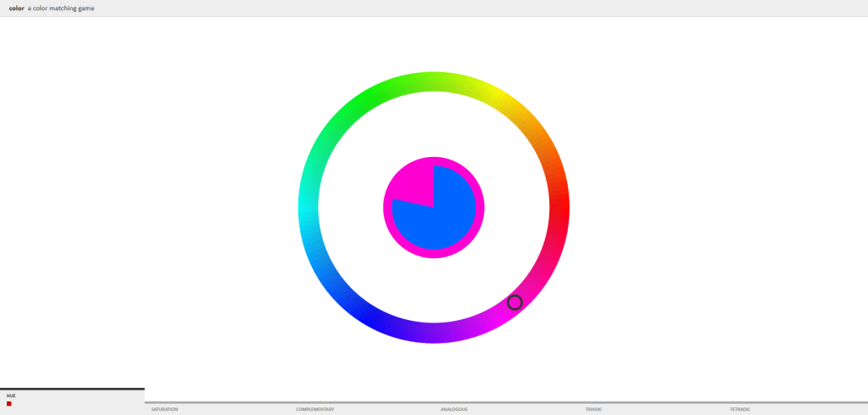Pick cyan on the color wheel
This screenshot has height=415, width=868.
click(309, 207)
